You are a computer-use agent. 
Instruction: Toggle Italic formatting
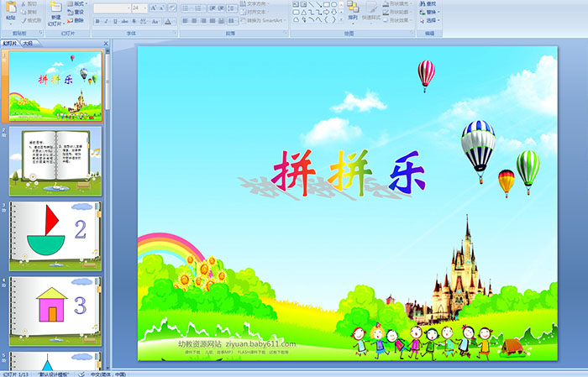pos(106,21)
